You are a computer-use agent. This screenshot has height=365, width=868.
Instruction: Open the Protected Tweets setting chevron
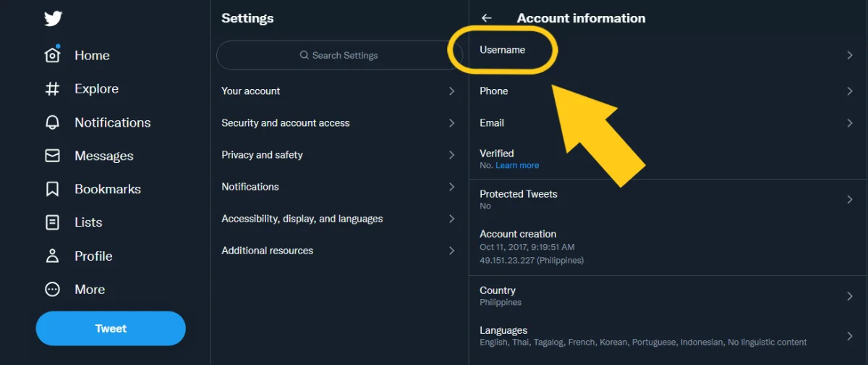point(850,200)
